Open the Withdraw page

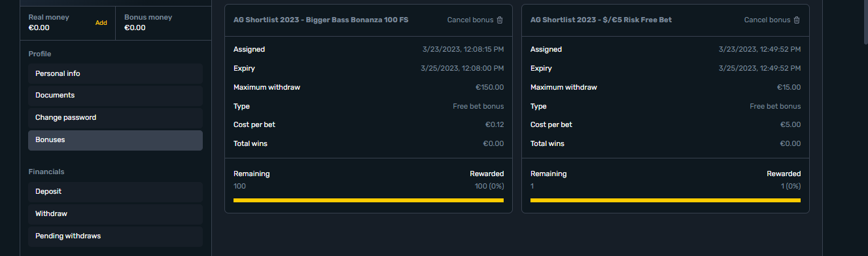point(115,214)
